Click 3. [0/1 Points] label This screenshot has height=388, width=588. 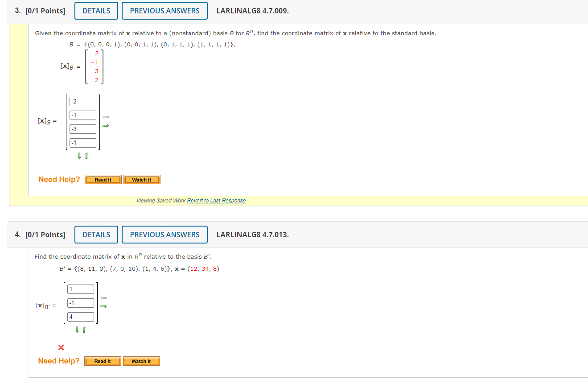40,11
